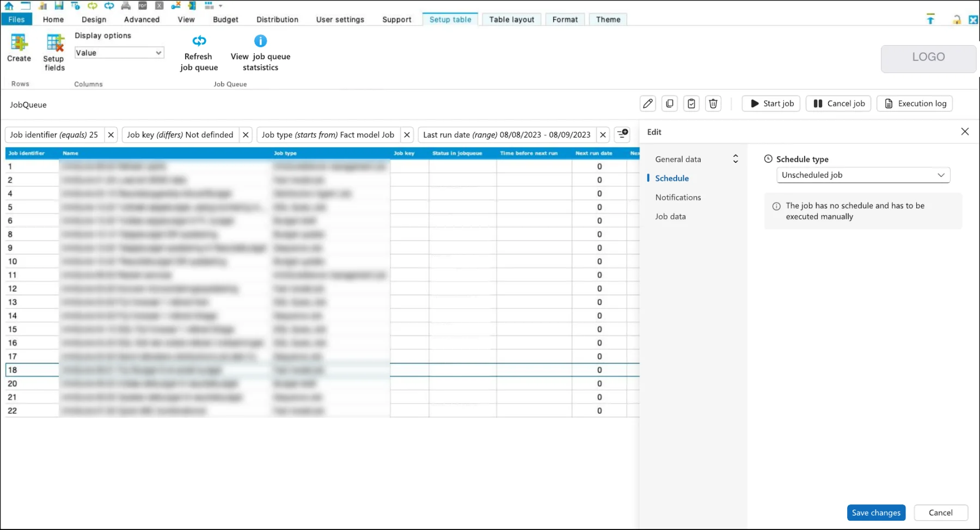This screenshot has height=530, width=980.
Task: Switch to the Table layout tab
Action: point(512,19)
